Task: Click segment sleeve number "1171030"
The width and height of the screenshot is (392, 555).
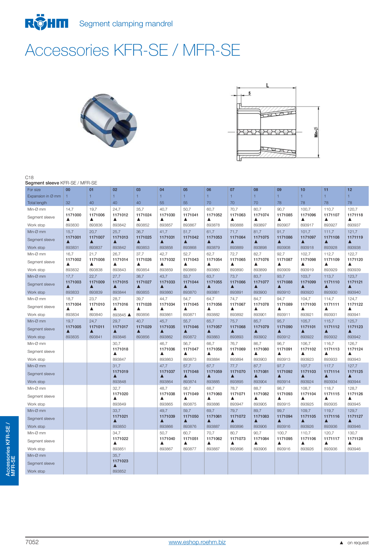Action: (167, 215)
